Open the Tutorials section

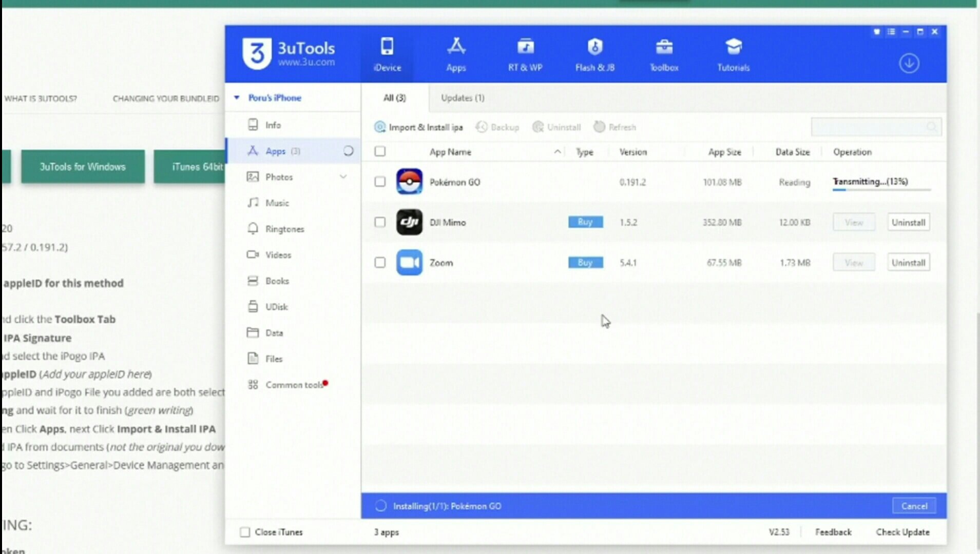[733, 54]
